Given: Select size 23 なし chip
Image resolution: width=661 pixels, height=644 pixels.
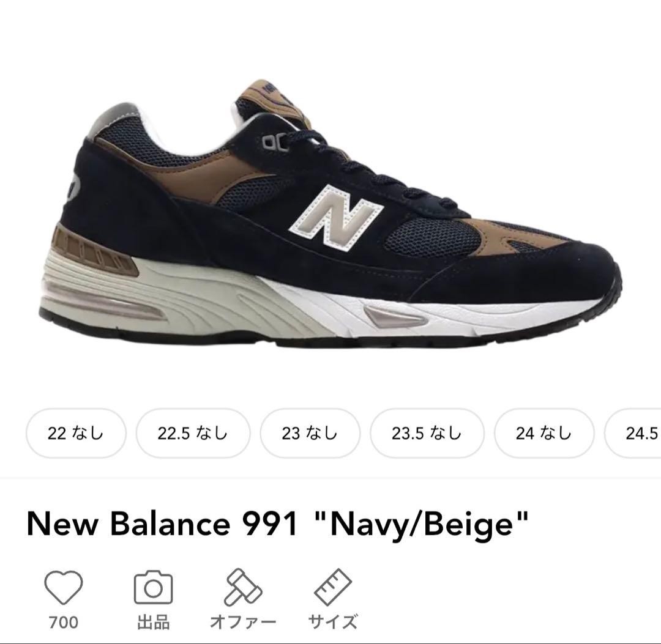Looking at the screenshot, I should click(310, 433).
